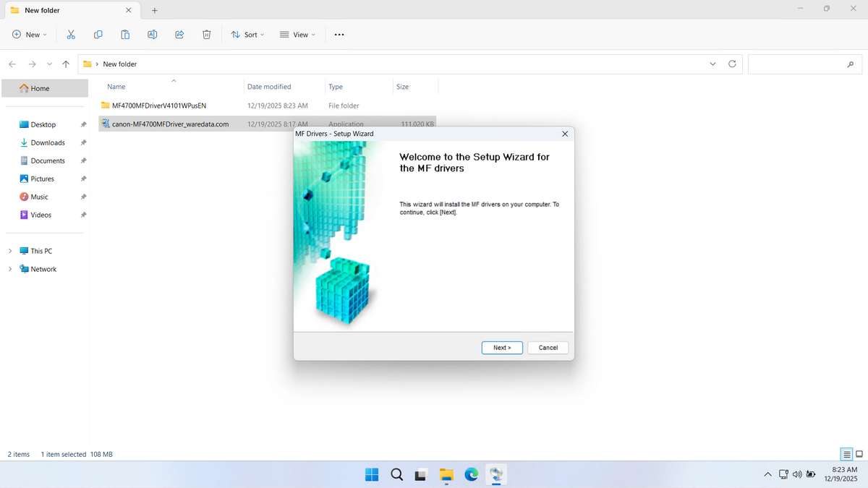Screen dimensions: 868x488
Task: Add a new File Explorer tab
Action: pyautogui.click(x=154, y=11)
